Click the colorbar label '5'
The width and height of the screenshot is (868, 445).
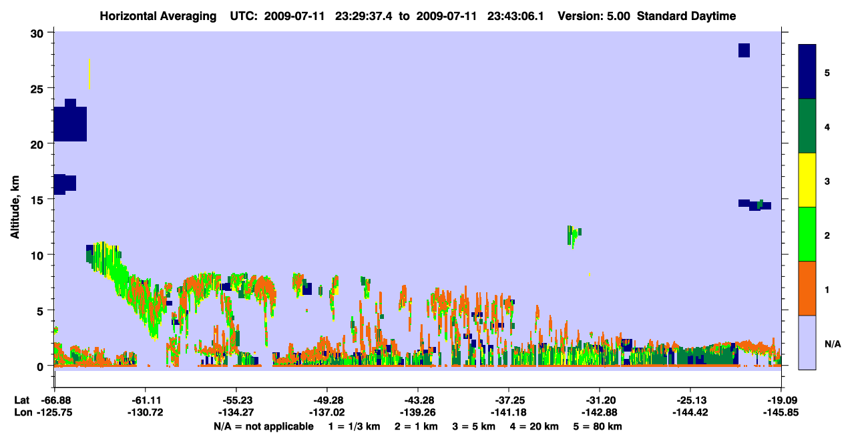point(827,72)
